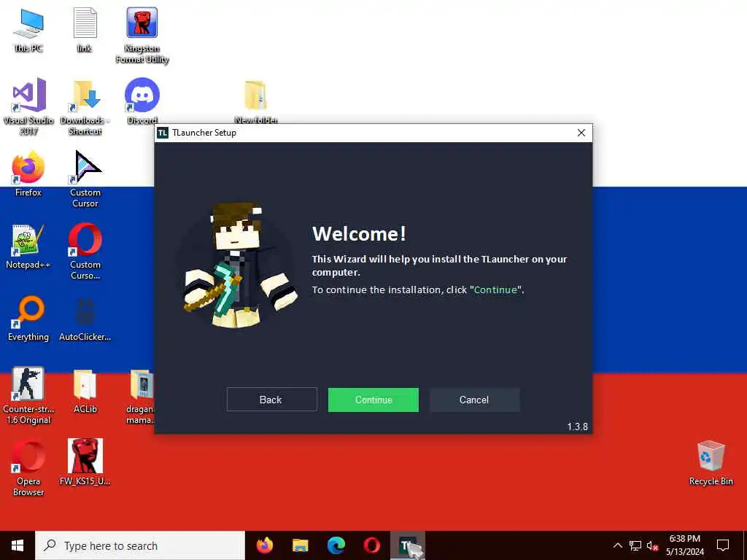
Task: Select the Kingston Format Utility icon
Action: 142,36
